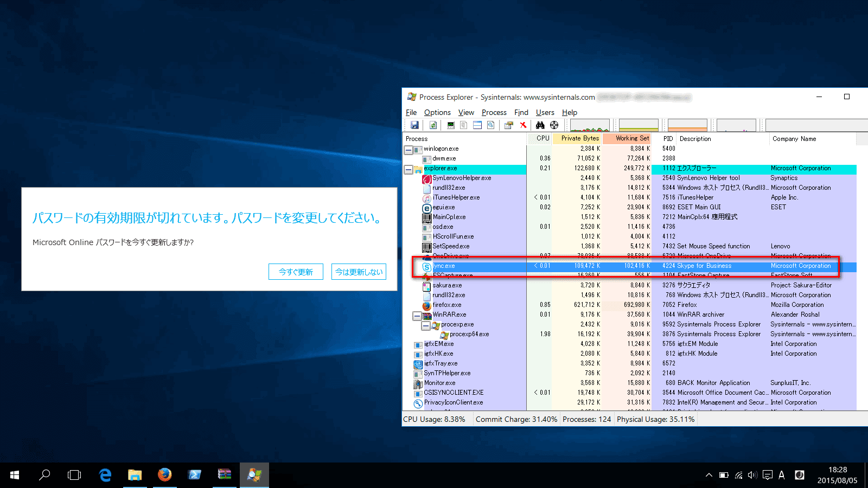
Task: Click the Windows Start button
Action: tap(15, 475)
